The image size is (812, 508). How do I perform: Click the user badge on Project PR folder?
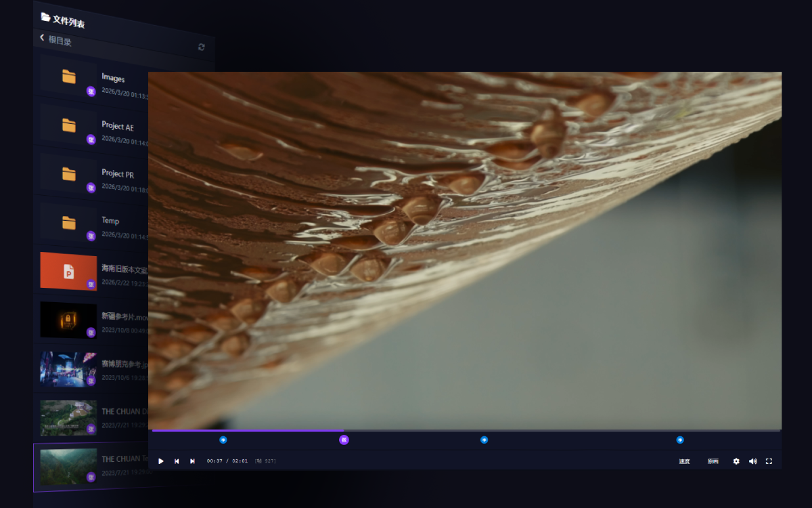pos(91,188)
